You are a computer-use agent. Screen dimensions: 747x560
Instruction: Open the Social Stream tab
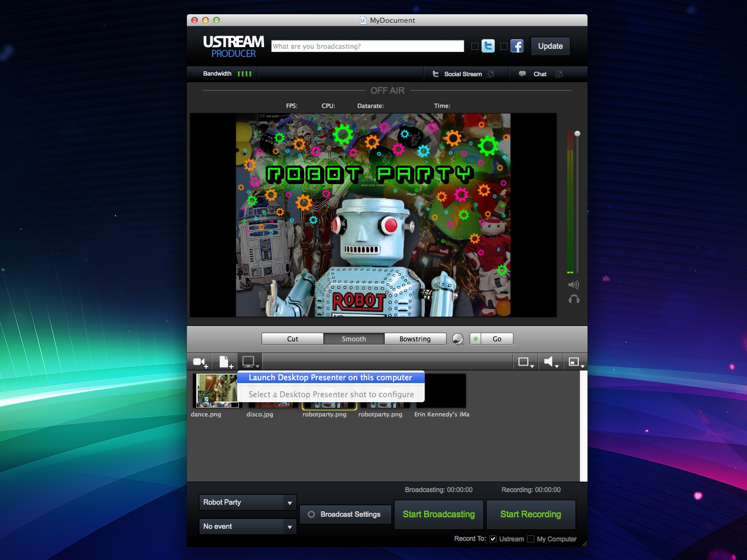463,74
